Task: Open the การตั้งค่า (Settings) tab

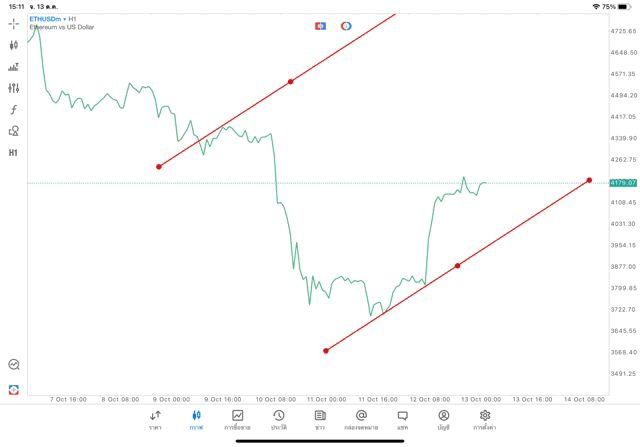Action: click(x=485, y=419)
